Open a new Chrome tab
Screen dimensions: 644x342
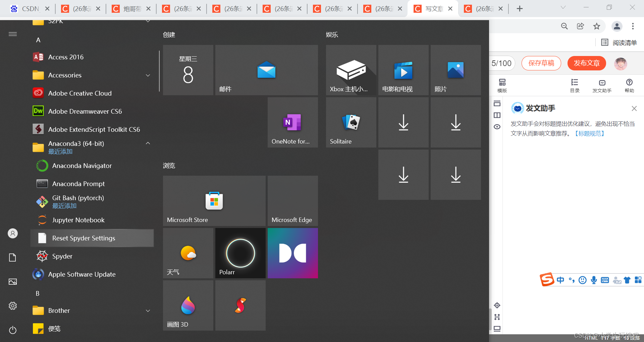tap(520, 9)
